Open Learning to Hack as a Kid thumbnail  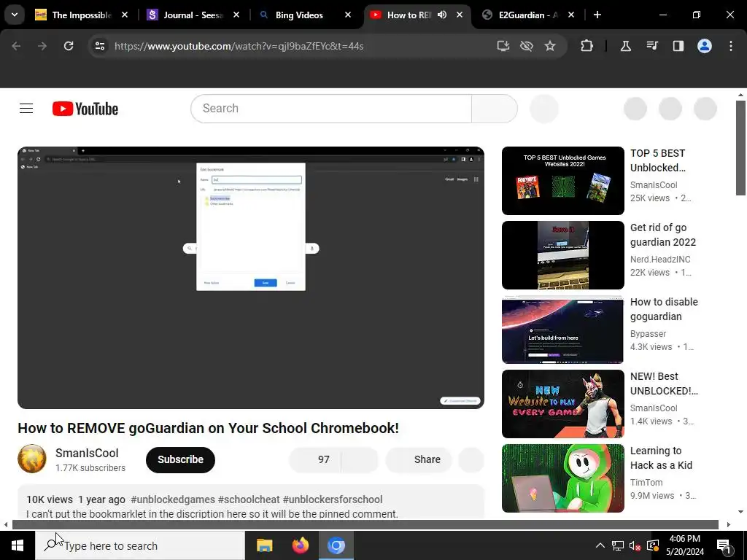562,478
